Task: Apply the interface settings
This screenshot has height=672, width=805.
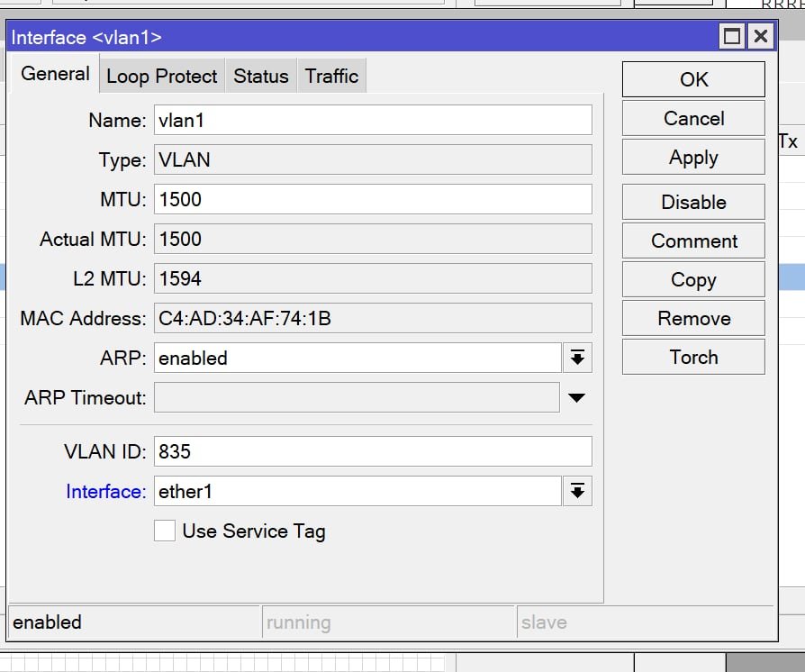Action: tap(693, 158)
